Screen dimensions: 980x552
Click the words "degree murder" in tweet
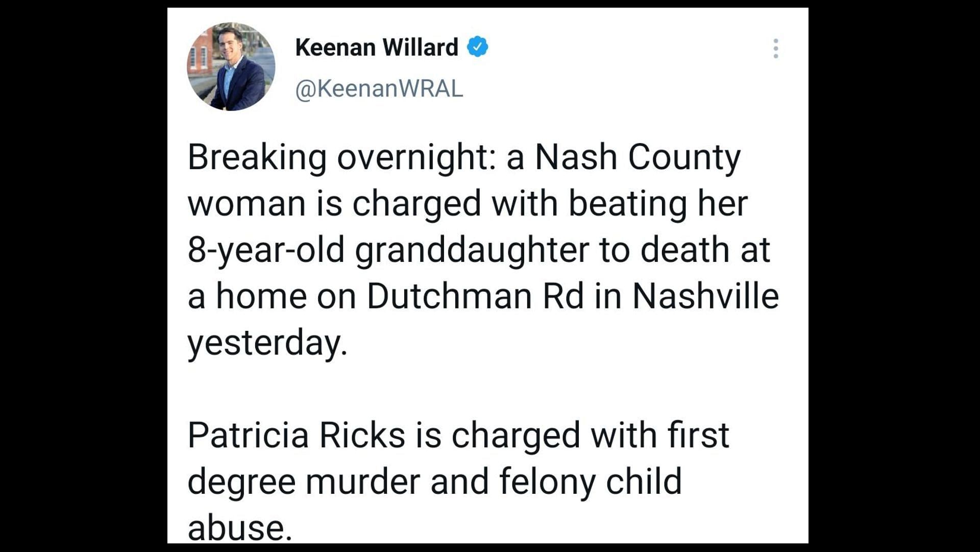pos(303,482)
